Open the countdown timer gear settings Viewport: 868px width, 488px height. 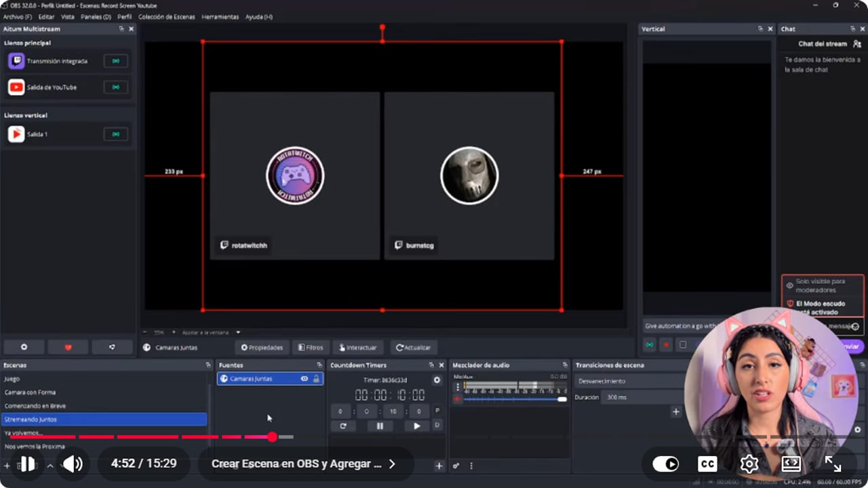[437, 380]
